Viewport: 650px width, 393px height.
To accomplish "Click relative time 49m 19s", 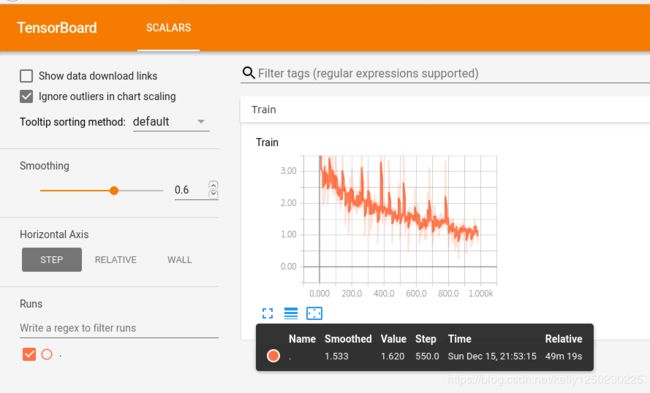I will pyautogui.click(x=564, y=356).
